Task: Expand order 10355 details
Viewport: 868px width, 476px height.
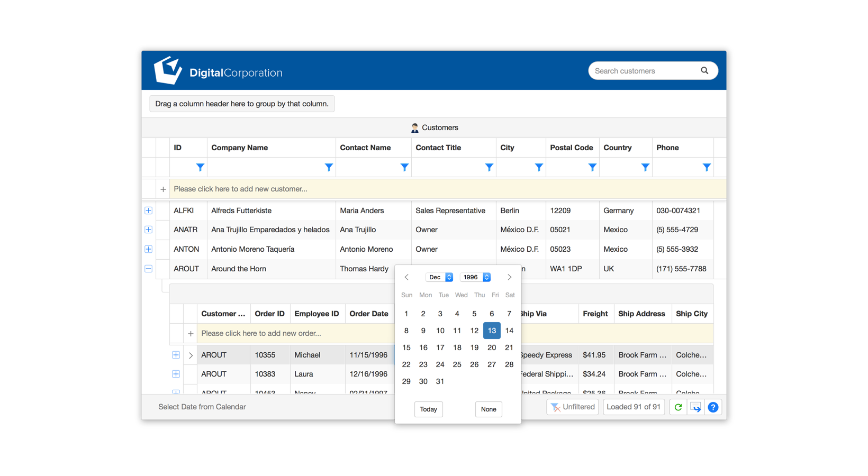Action: (x=176, y=355)
